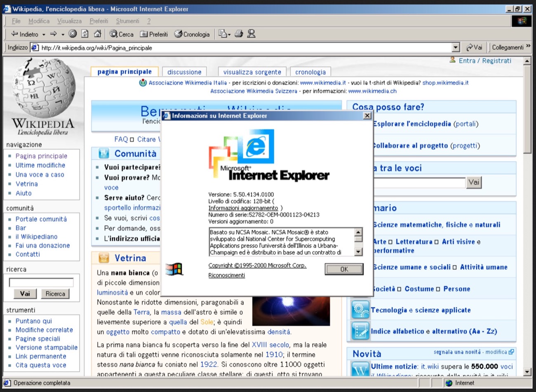
Task: Confirm the About dialog with OK
Action: pos(344,269)
